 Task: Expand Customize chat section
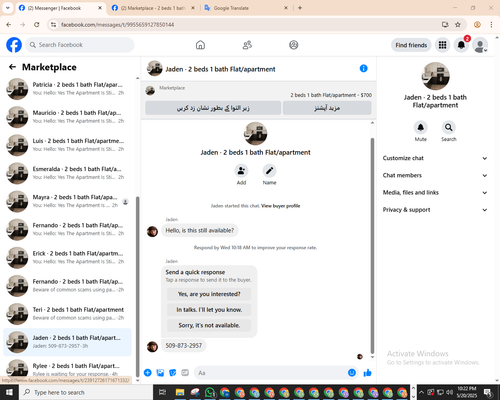[435, 158]
